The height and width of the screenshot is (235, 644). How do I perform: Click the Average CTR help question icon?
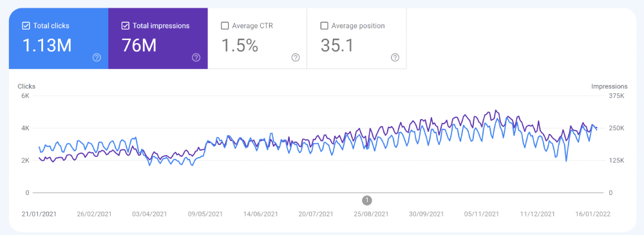tap(296, 57)
